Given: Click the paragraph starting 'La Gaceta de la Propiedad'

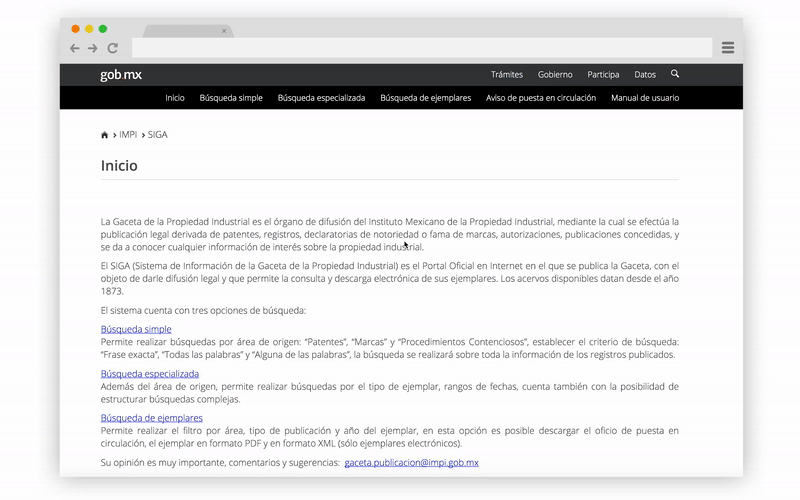Looking at the screenshot, I should (390, 235).
